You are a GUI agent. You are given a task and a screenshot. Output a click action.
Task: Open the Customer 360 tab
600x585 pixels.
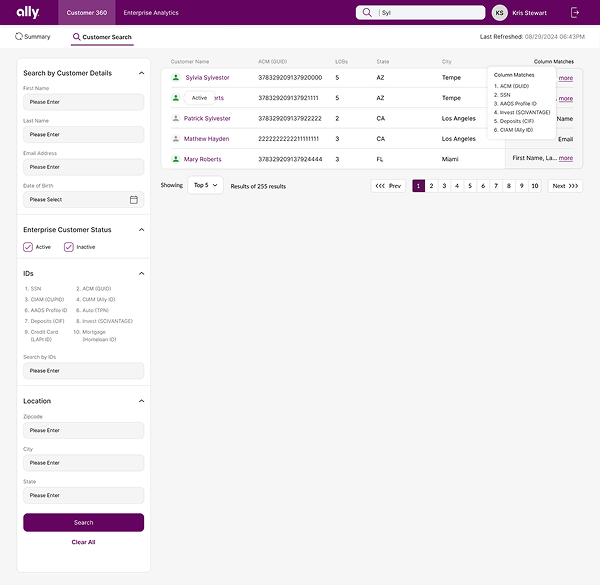(x=86, y=13)
